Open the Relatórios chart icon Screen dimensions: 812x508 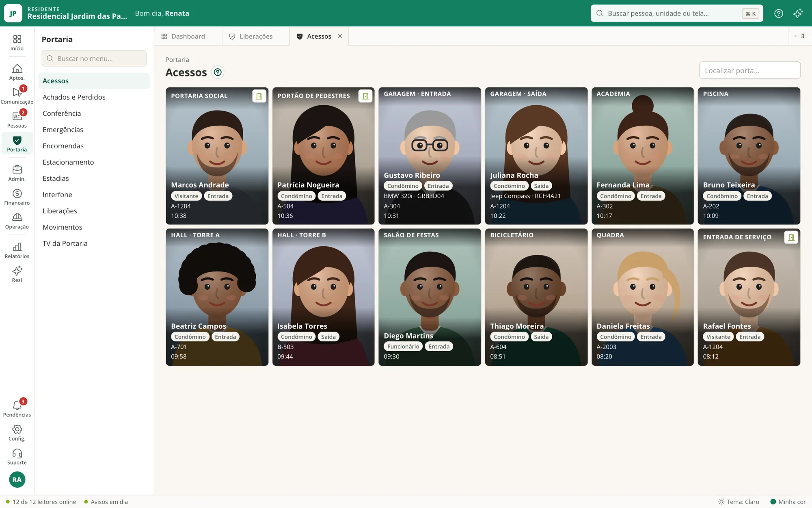click(x=17, y=251)
